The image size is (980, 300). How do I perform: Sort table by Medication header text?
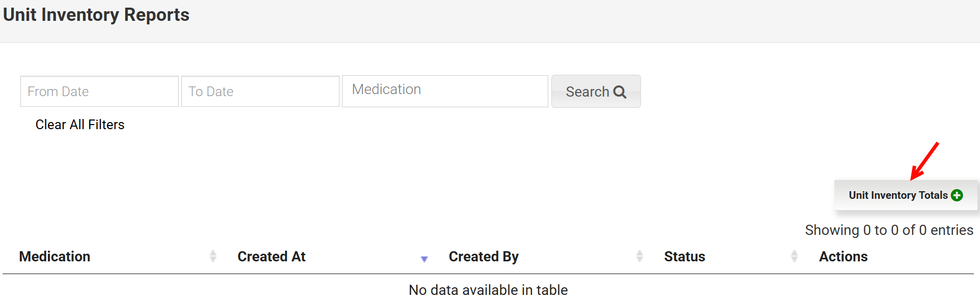[55, 256]
